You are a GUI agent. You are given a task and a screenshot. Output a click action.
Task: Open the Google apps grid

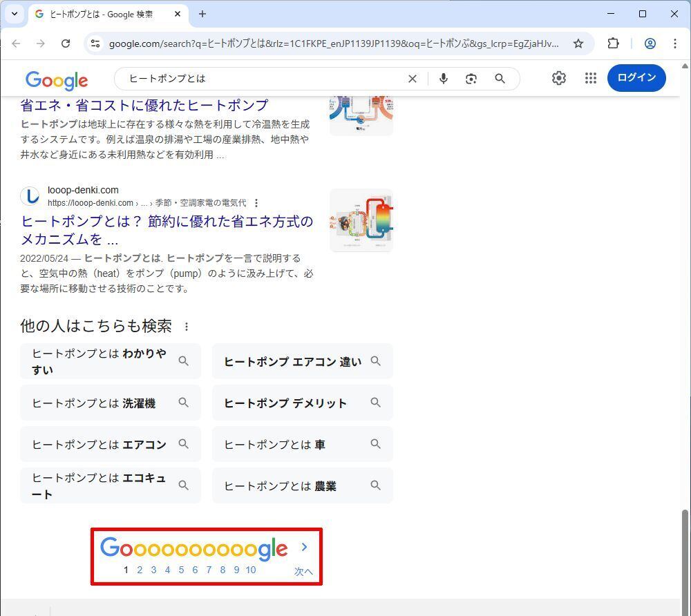point(591,78)
